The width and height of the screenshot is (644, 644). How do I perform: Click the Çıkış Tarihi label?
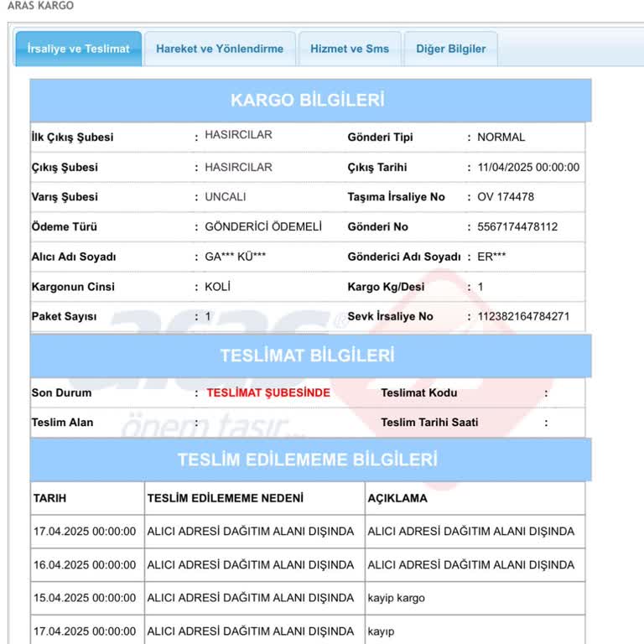[x=377, y=167]
